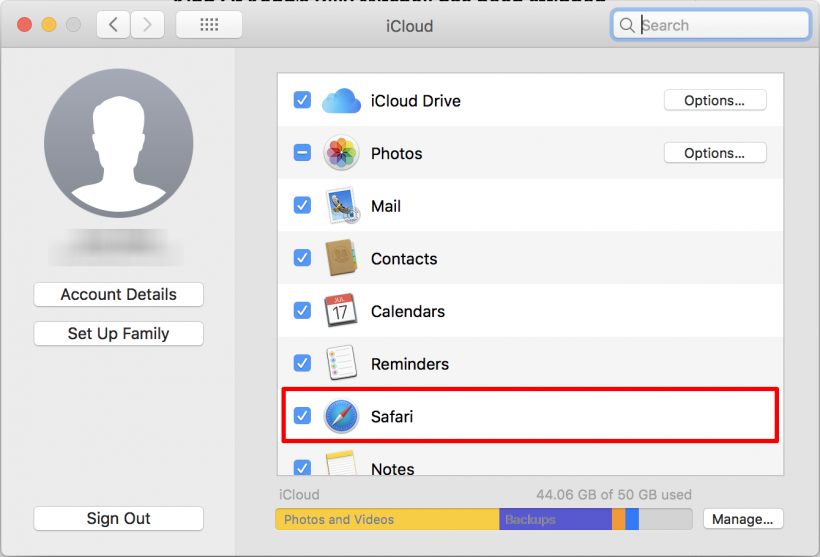820x557 pixels.
Task: Click the Calendars icon showing 17
Action: pos(341,311)
